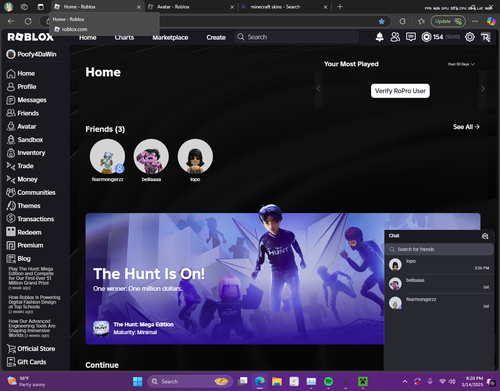Open Money in the sidebar

pyautogui.click(x=22, y=179)
